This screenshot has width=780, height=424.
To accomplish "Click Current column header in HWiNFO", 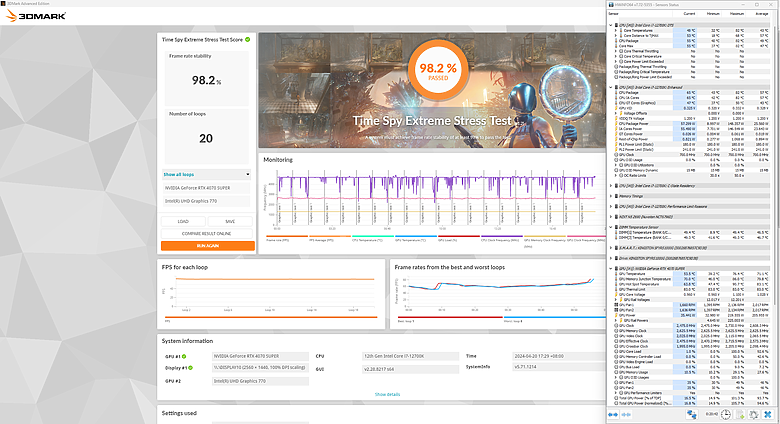I will point(689,14).
